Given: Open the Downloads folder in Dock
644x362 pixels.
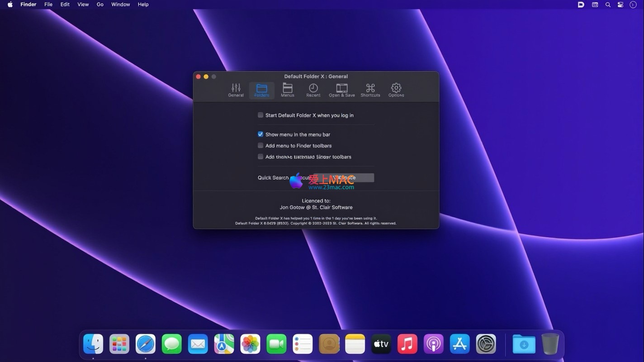Looking at the screenshot, I should tap(524, 344).
